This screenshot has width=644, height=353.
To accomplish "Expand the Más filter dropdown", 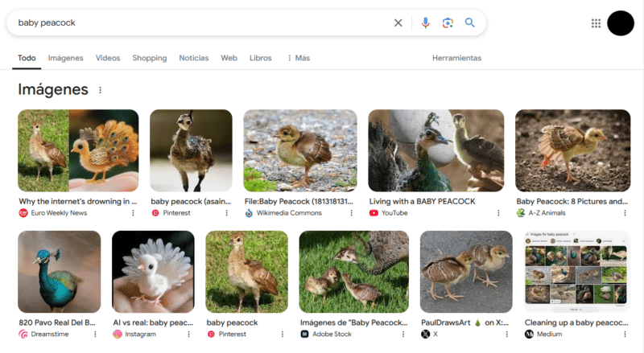I will (x=298, y=58).
